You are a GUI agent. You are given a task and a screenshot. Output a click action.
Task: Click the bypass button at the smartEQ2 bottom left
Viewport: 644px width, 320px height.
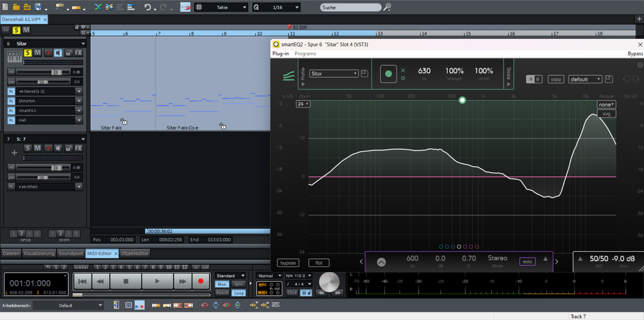[288, 263]
